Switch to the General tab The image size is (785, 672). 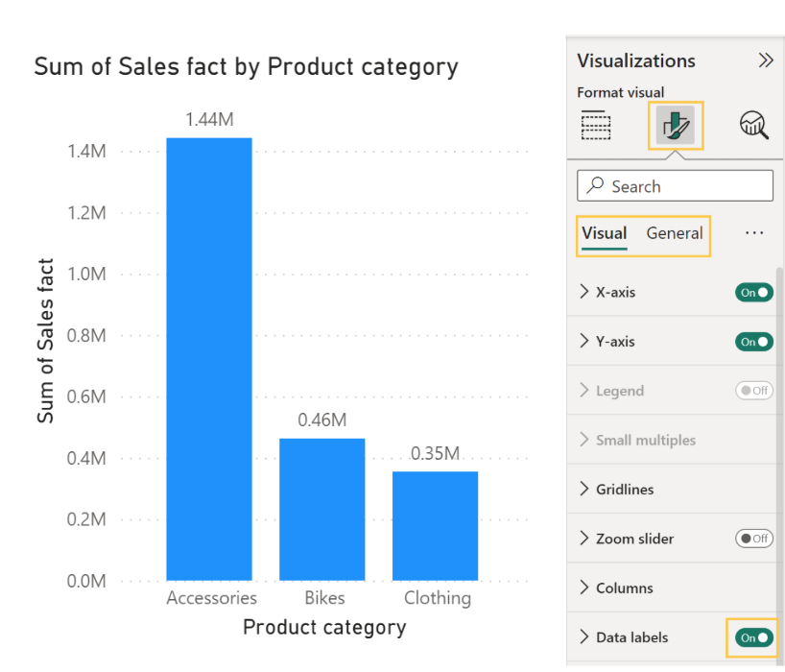click(675, 233)
